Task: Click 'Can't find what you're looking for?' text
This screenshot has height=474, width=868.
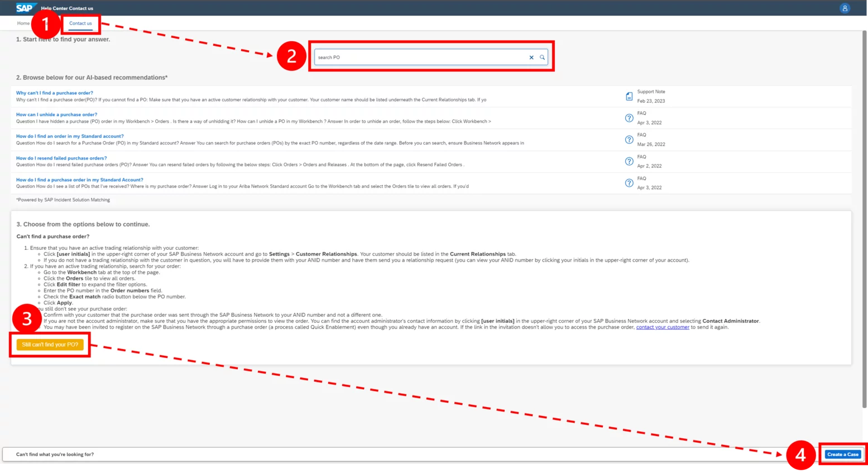Action: tap(55, 454)
